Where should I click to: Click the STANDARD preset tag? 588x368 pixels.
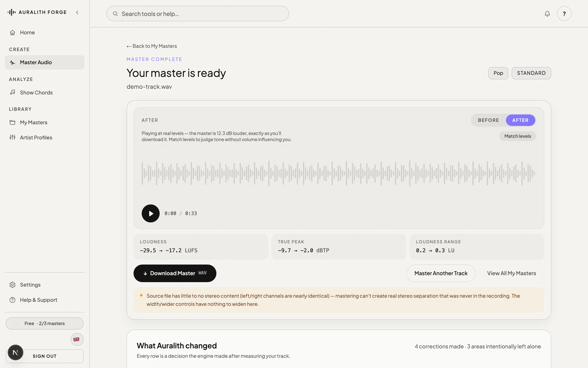(x=531, y=73)
